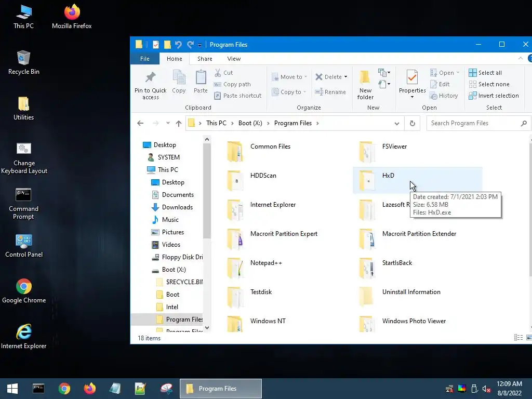Click Rename in Organize group
Screen dimensions: 532x399
330,92
